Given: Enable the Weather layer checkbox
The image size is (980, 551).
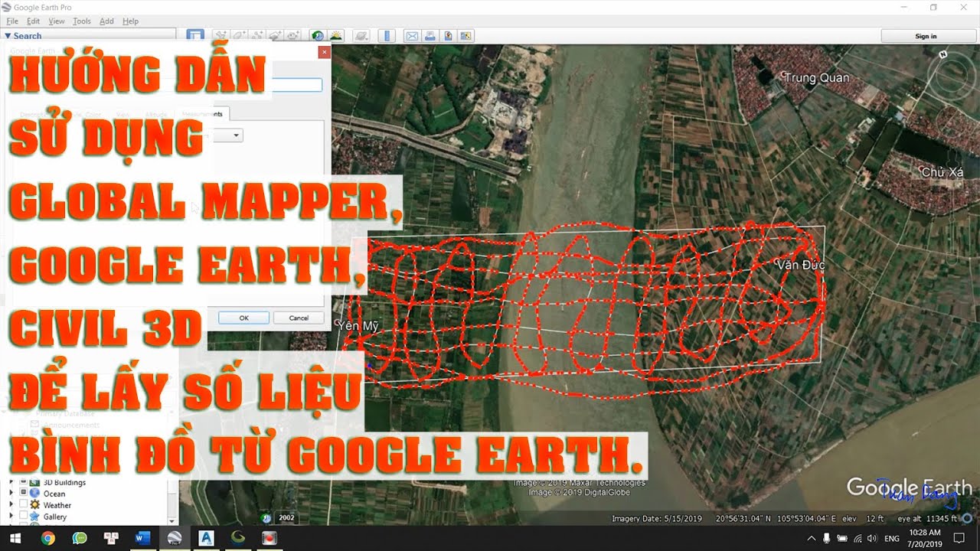Looking at the screenshot, I should pyautogui.click(x=23, y=505).
